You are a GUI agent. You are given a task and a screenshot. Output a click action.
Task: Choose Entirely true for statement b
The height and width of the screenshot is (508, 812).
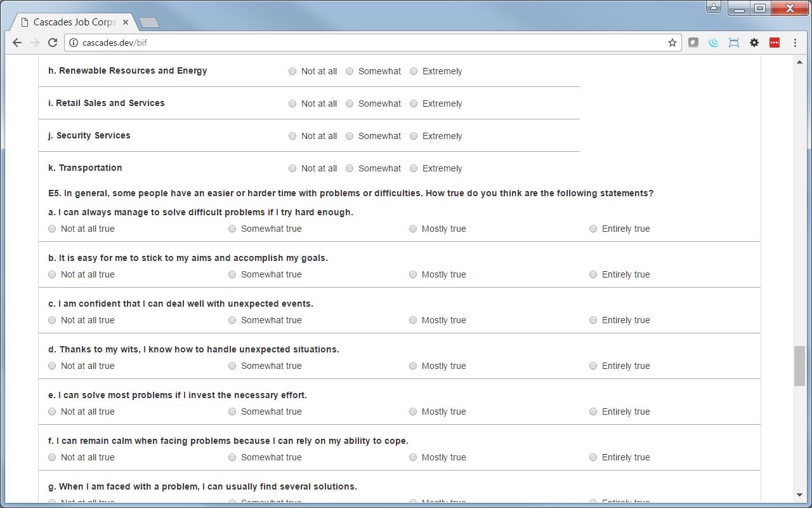click(x=593, y=274)
